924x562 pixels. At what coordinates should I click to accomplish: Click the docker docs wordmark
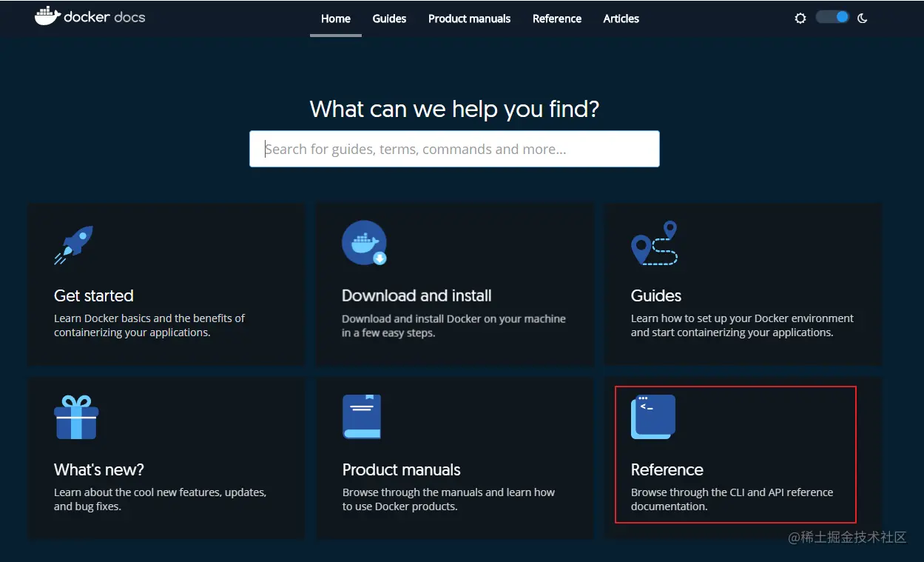click(x=104, y=16)
